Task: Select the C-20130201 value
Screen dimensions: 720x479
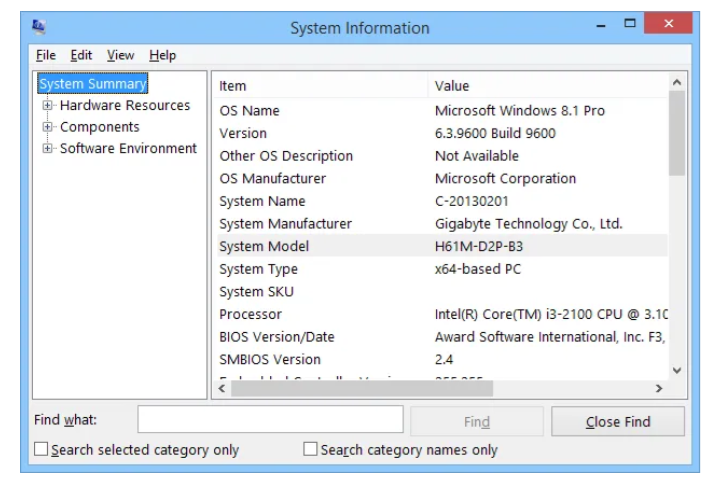Action: click(x=472, y=201)
